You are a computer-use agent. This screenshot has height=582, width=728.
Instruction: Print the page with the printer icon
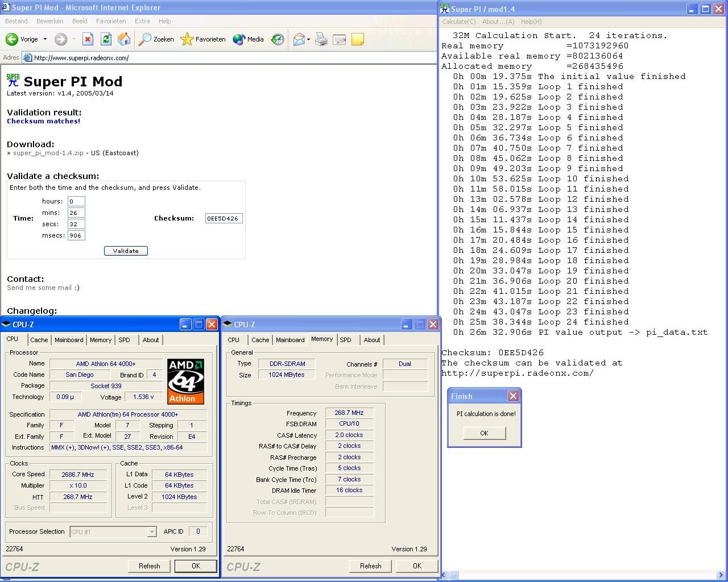click(x=321, y=39)
